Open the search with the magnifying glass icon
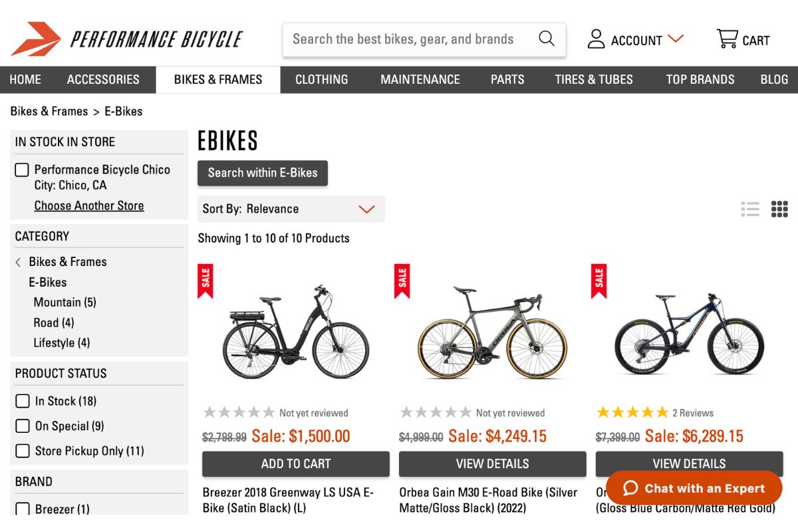The width and height of the screenshot is (798, 532). point(546,39)
